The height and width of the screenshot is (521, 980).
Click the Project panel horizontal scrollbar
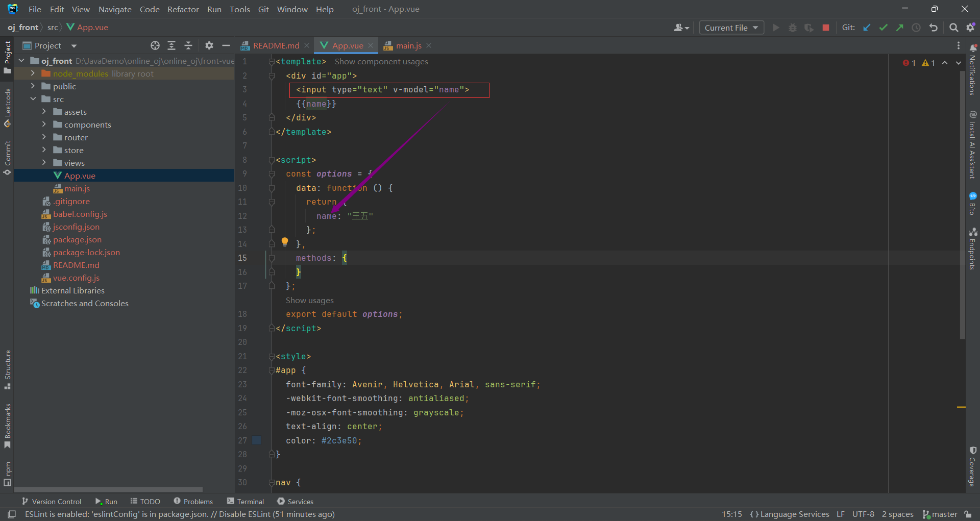pos(108,489)
